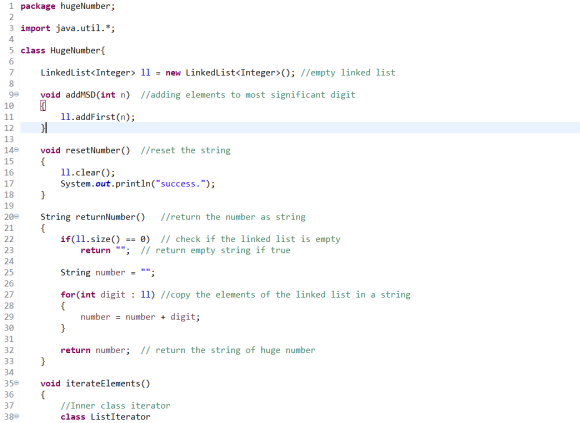
Task: Click the ll.addFirst(n) call
Action: [x=98, y=117]
